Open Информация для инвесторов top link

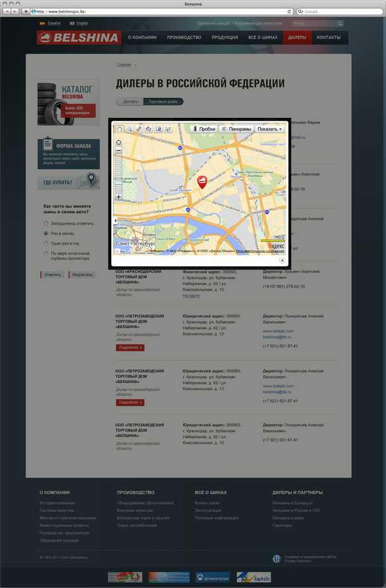tap(258, 23)
